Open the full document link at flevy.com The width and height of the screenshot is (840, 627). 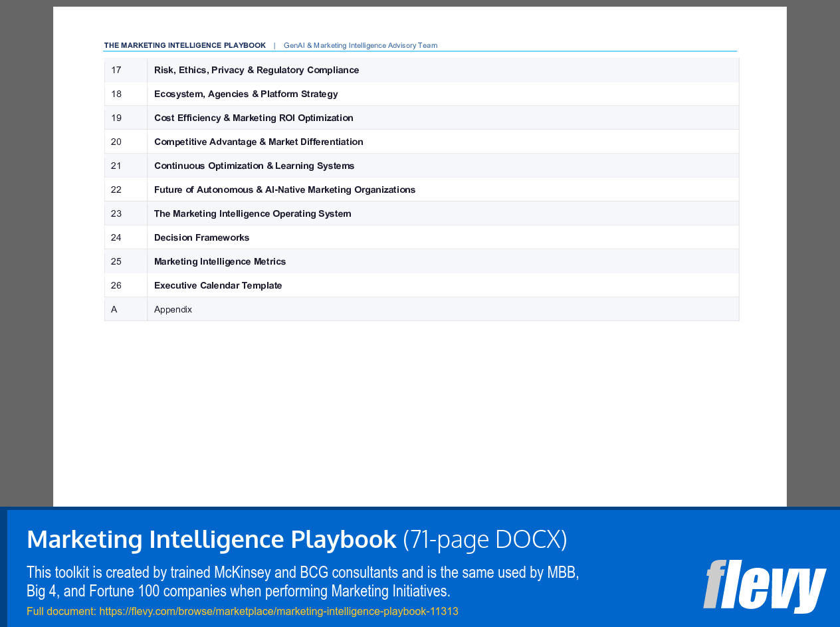click(x=278, y=611)
